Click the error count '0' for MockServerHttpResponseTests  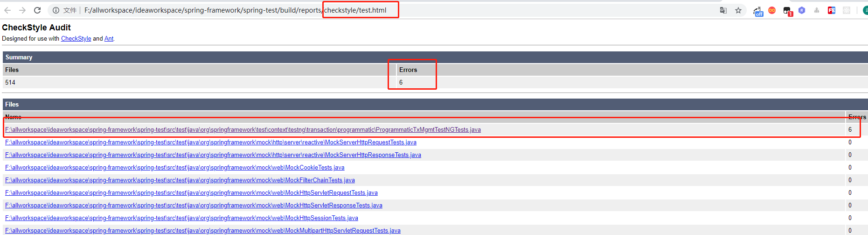point(850,155)
